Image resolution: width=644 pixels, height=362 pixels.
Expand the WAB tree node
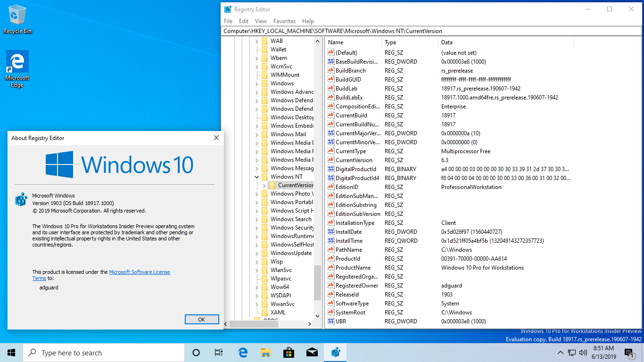257,41
